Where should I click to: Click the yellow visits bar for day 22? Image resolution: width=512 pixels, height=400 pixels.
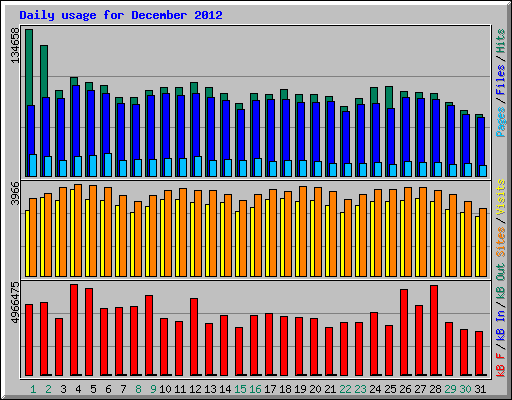pos(342,244)
